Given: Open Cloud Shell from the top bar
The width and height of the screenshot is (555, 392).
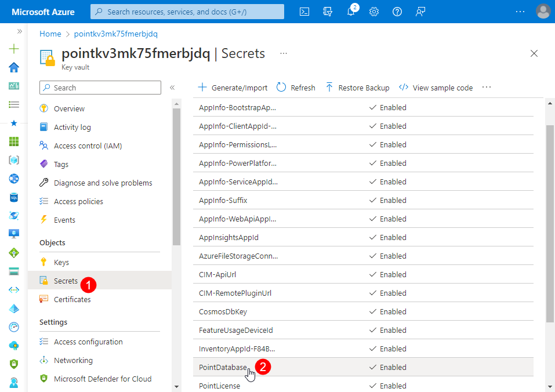Looking at the screenshot, I should [304, 12].
